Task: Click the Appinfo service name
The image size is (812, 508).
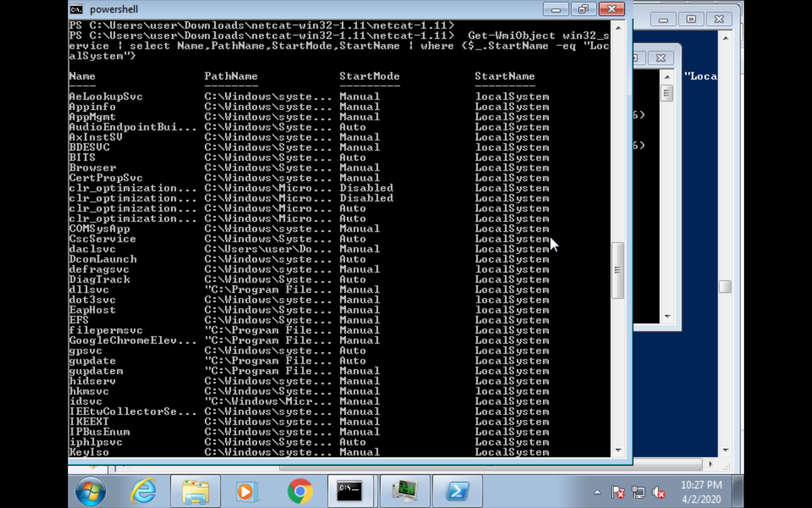Action: click(92, 107)
